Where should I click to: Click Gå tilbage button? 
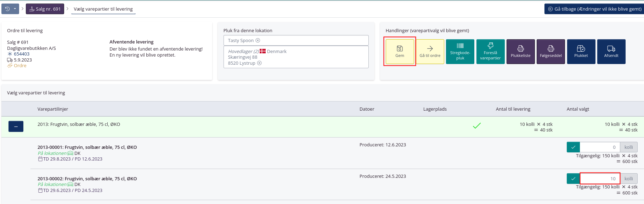pos(594,9)
